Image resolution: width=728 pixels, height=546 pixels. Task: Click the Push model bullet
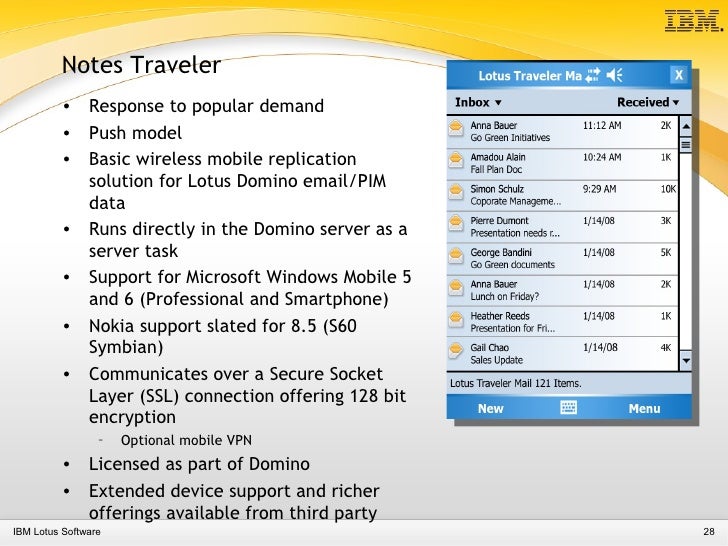coord(135,133)
